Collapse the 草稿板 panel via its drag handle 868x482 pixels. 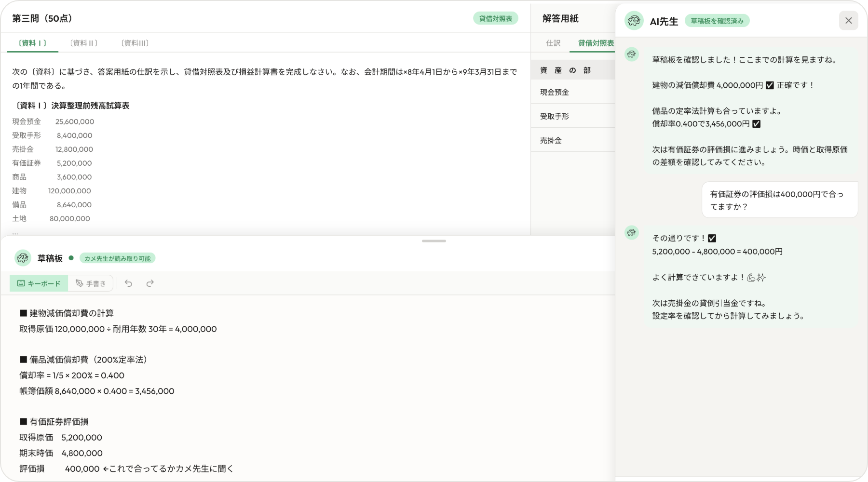433,241
